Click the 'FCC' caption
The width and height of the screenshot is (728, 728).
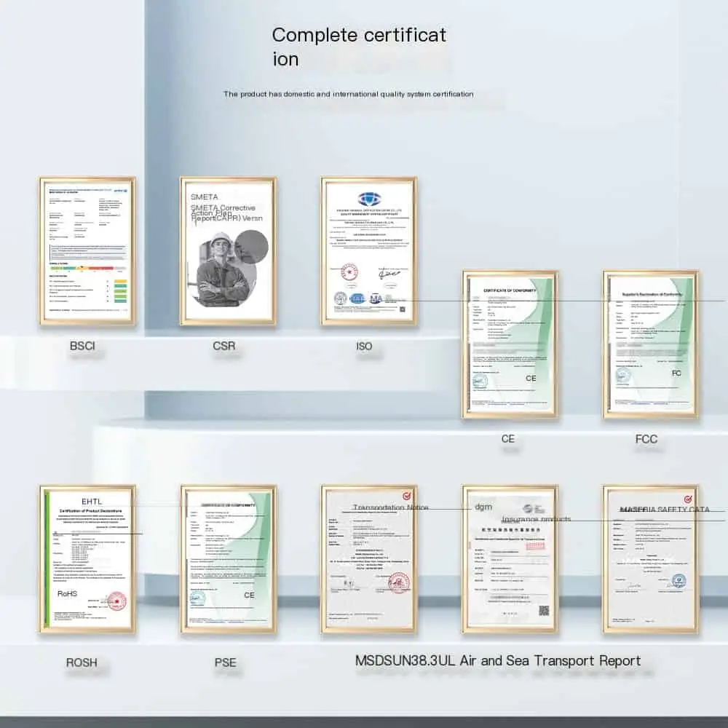click(x=646, y=439)
